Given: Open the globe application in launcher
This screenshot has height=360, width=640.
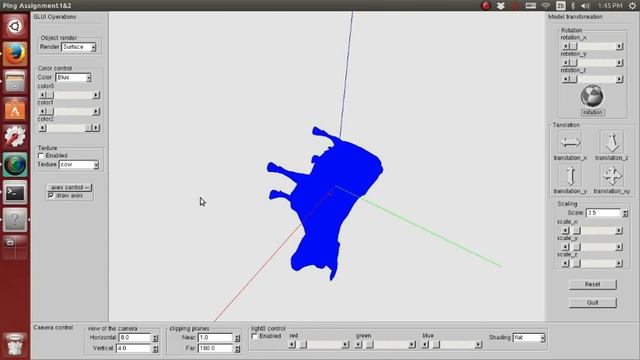Looking at the screenshot, I should (x=15, y=164).
